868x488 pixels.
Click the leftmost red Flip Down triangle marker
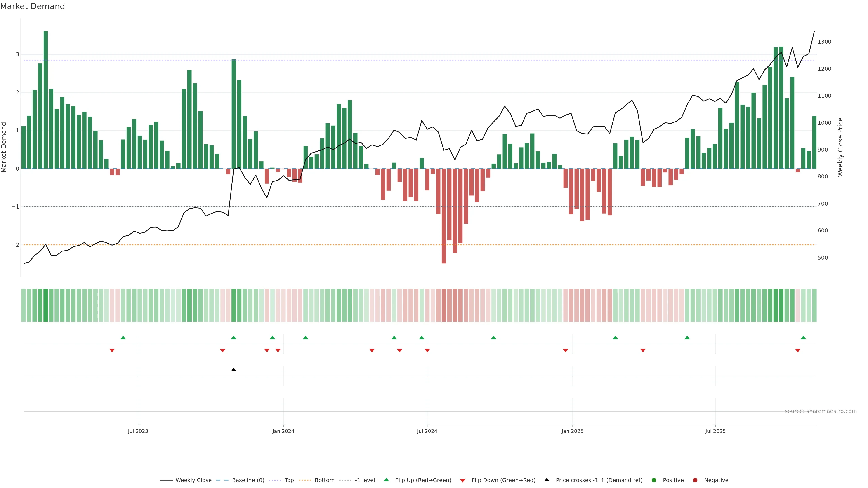click(112, 351)
